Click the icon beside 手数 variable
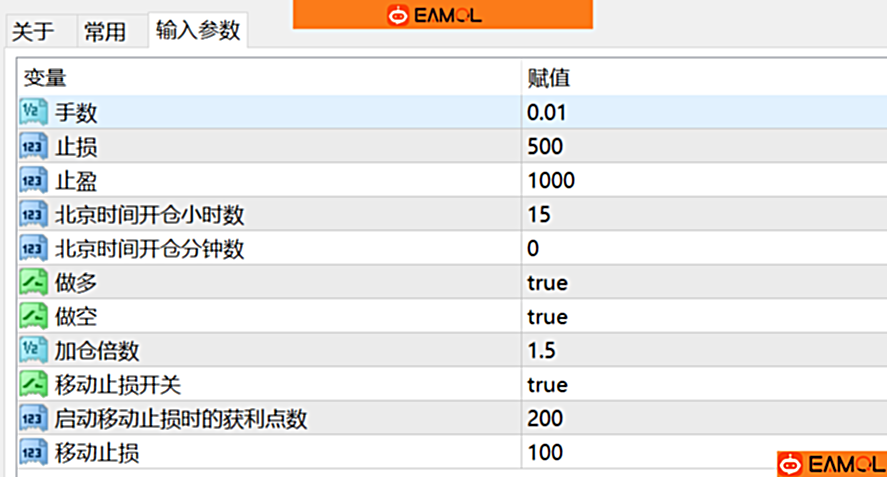 (34, 113)
